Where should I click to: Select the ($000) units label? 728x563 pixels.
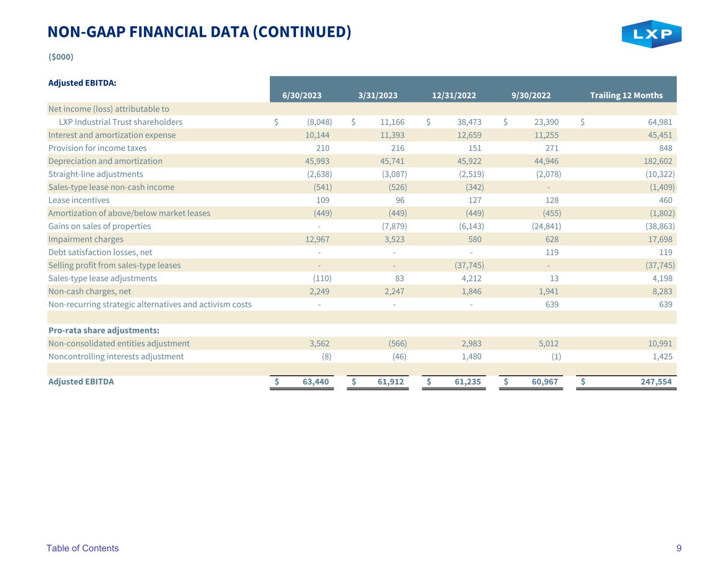click(x=61, y=57)
